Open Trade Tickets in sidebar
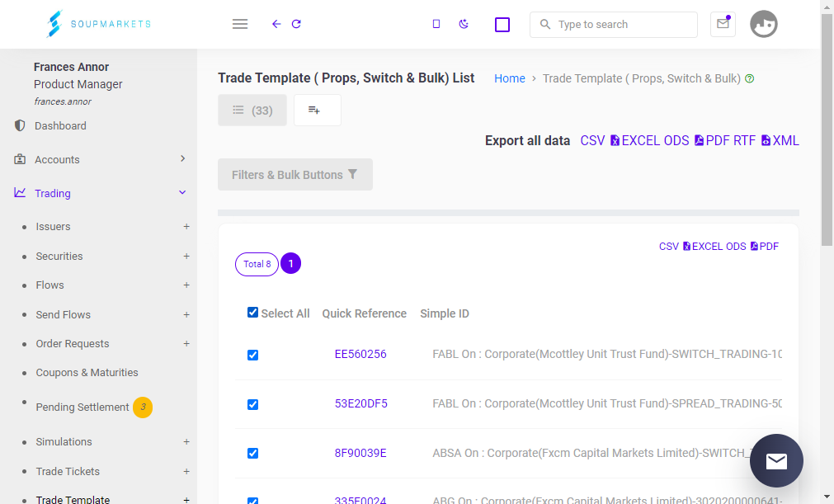The height and width of the screenshot is (504, 834). tap(68, 472)
